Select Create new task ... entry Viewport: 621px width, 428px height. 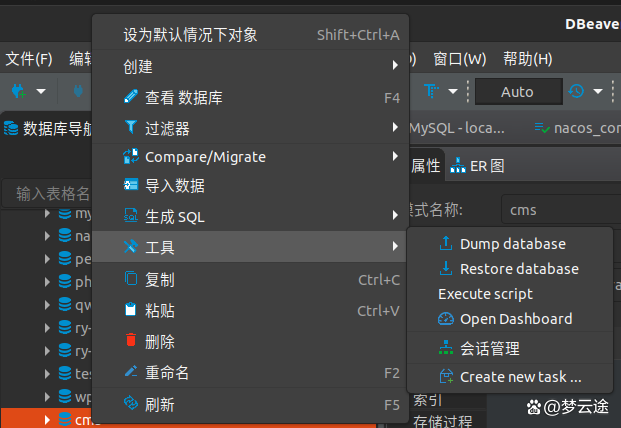[510, 377]
